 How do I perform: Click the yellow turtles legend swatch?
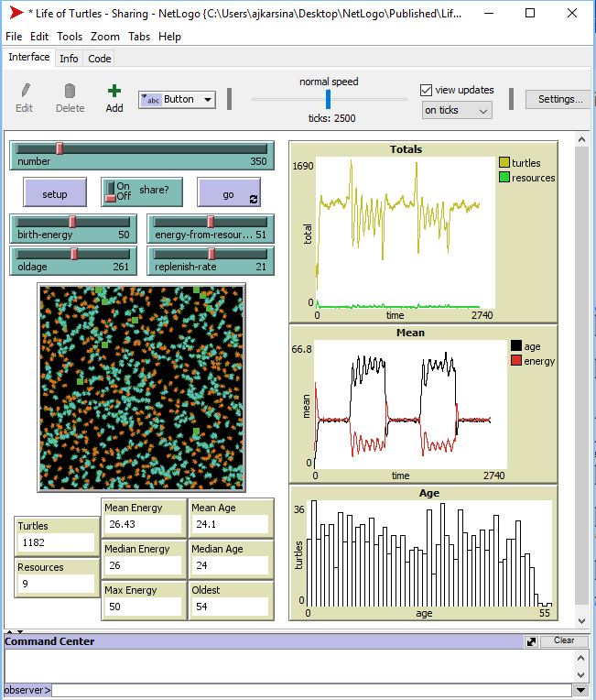tap(504, 163)
